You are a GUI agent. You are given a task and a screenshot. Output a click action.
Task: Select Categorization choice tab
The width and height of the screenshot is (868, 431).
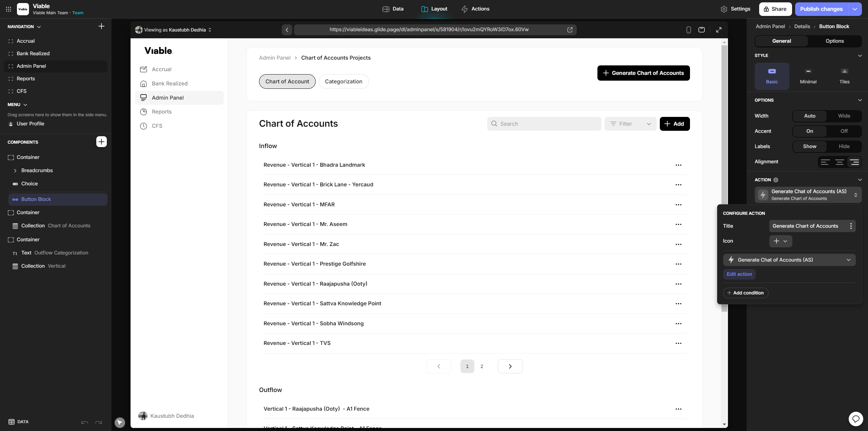tap(343, 82)
